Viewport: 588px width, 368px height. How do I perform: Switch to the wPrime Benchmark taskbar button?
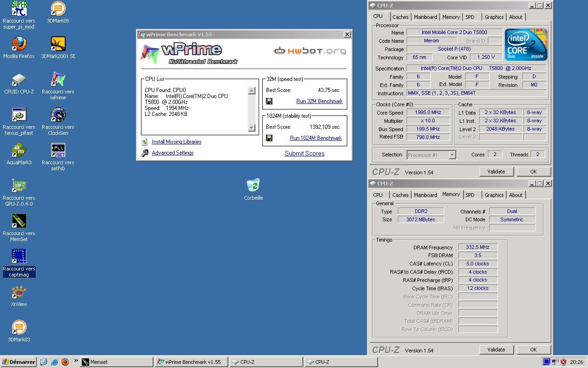point(192,362)
